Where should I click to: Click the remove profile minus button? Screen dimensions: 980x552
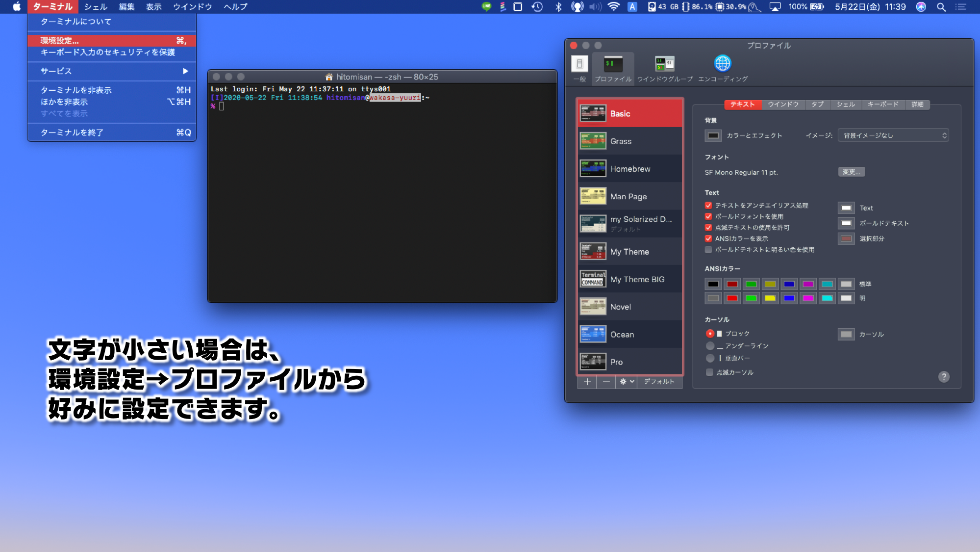pyautogui.click(x=606, y=382)
